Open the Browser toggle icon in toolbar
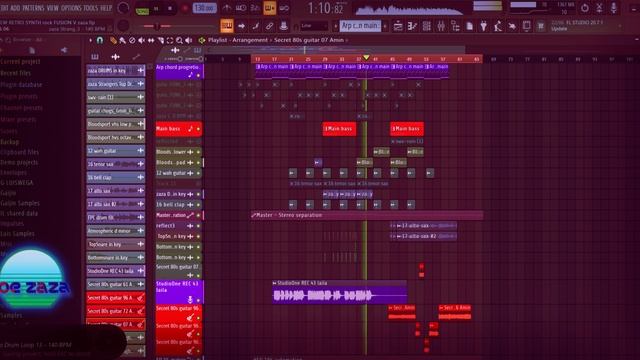640x360 pixels. point(455,26)
